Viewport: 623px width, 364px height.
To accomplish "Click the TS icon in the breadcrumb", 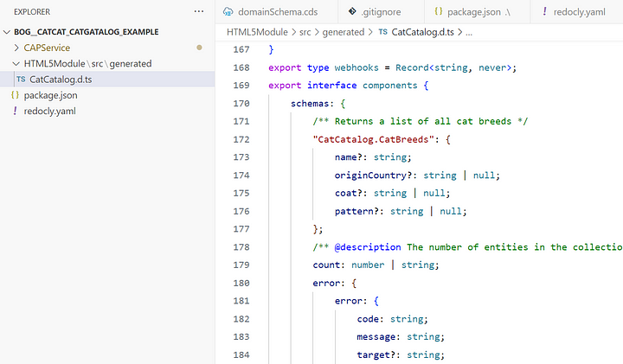I will (383, 32).
